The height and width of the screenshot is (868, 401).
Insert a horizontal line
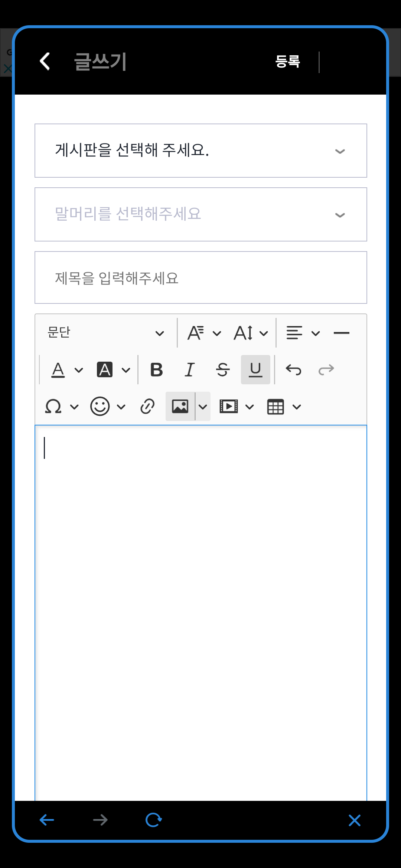342,333
